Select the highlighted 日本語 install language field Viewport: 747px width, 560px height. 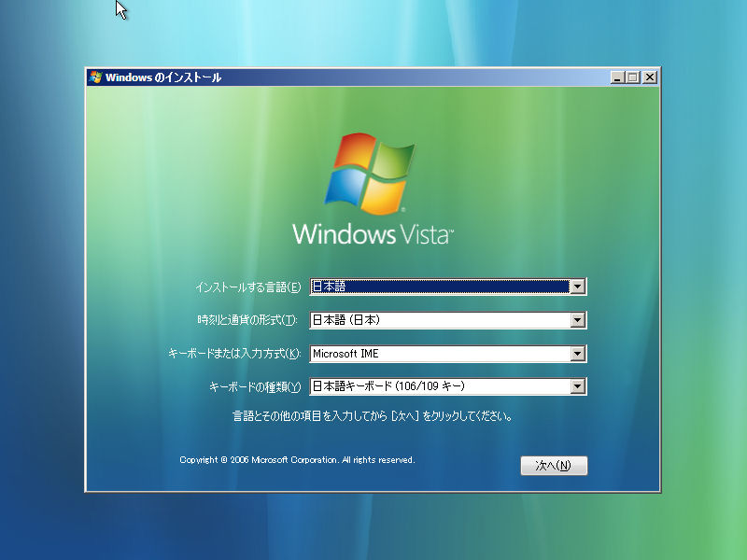pyautogui.click(x=439, y=287)
